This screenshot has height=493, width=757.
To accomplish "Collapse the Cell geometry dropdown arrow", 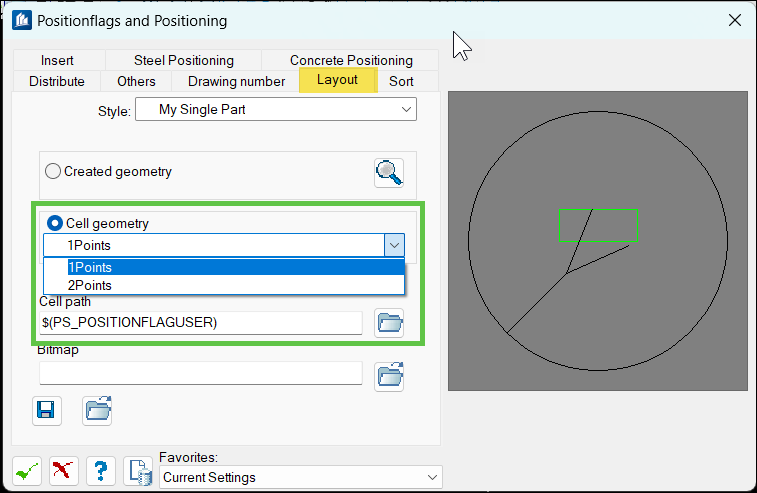I will point(394,245).
